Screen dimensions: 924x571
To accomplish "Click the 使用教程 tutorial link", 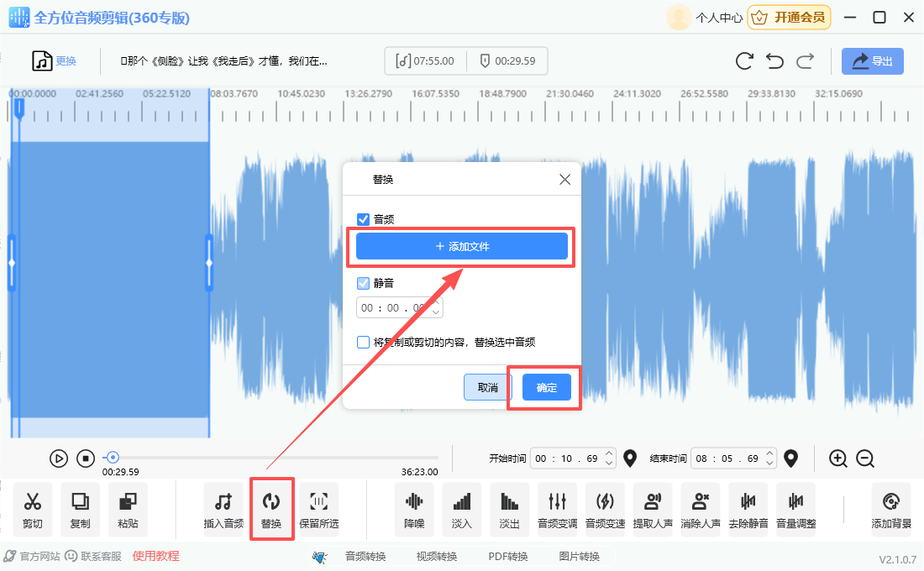I will coord(155,555).
